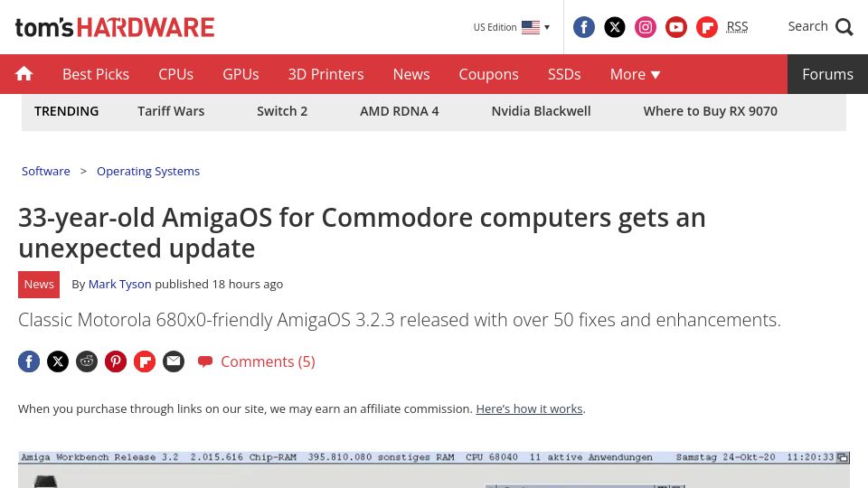Click the TRENDING label
The width and height of the screenshot is (868, 488).
pyautogui.click(x=66, y=111)
